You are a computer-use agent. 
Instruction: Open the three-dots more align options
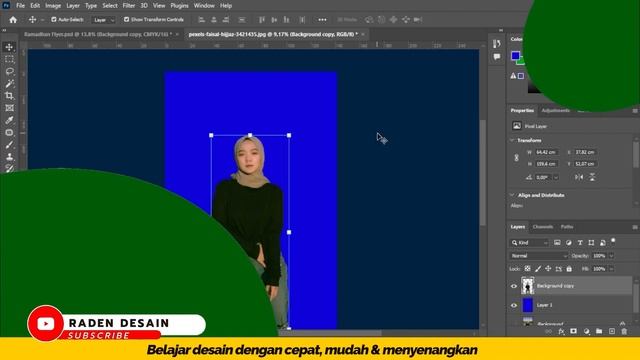pos(322,20)
